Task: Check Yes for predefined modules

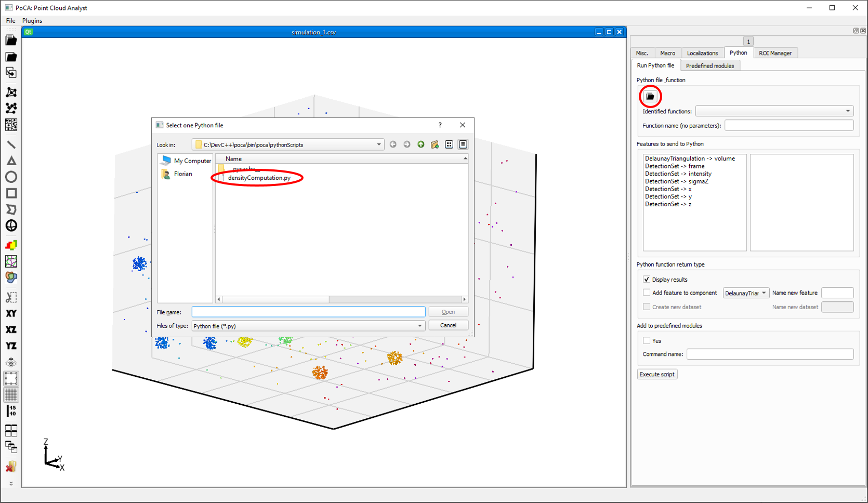Action: pos(647,341)
